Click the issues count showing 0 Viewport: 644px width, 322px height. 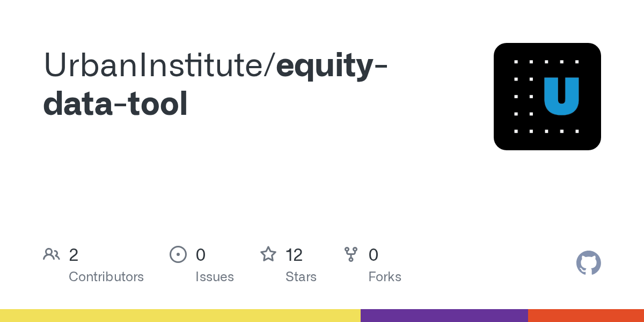[200, 255]
